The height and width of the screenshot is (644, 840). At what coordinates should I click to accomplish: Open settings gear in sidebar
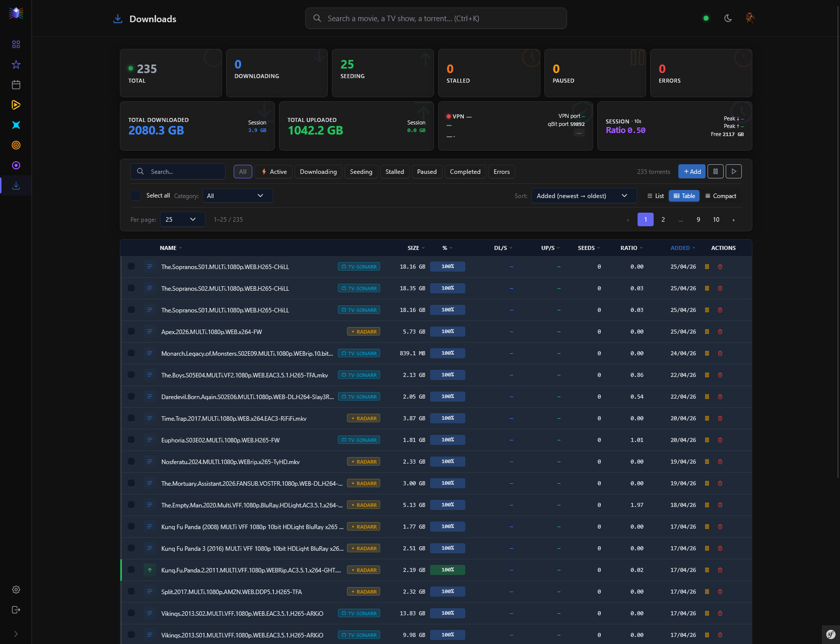pyautogui.click(x=16, y=590)
